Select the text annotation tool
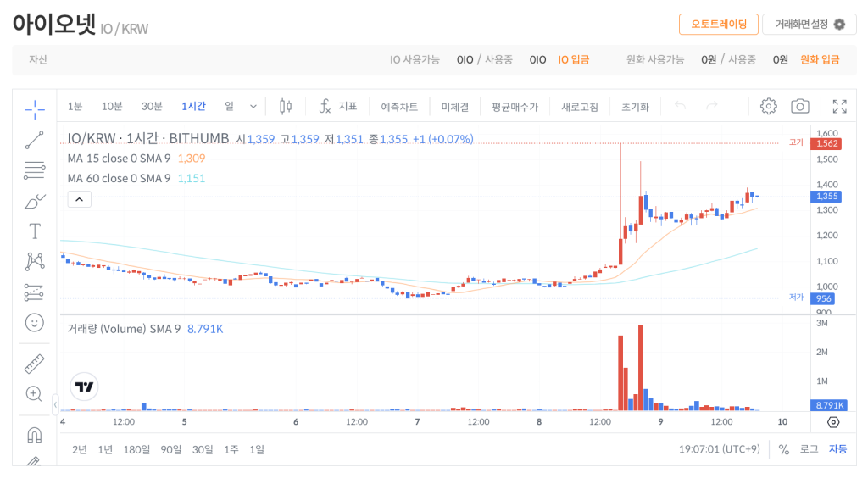Image resolution: width=868 pixels, height=484 pixels. click(x=34, y=231)
